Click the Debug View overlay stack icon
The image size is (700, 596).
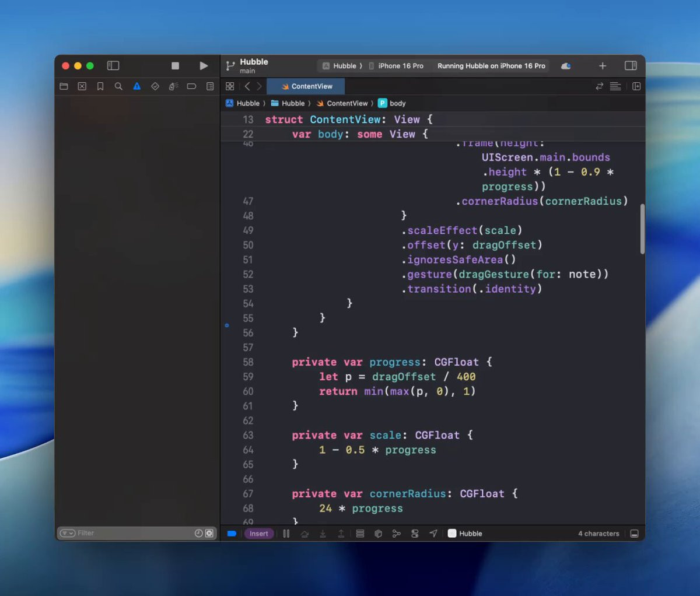[x=360, y=534]
